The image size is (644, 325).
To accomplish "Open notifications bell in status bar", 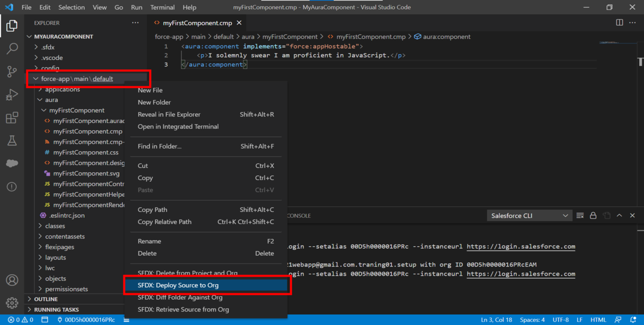I will [x=633, y=320].
